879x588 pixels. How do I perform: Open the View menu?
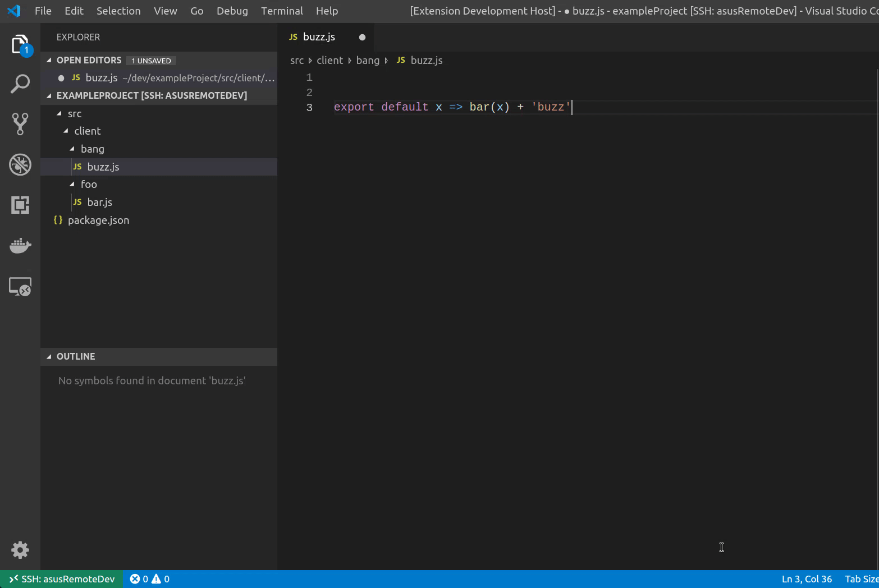(166, 11)
